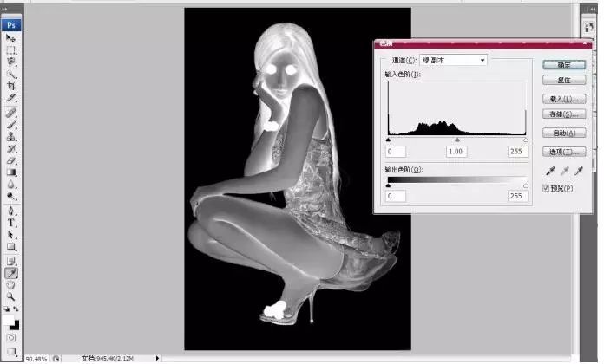Image resolution: width=604 pixels, height=364 pixels.
Task: Select the Crop tool
Action: click(x=10, y=86)
